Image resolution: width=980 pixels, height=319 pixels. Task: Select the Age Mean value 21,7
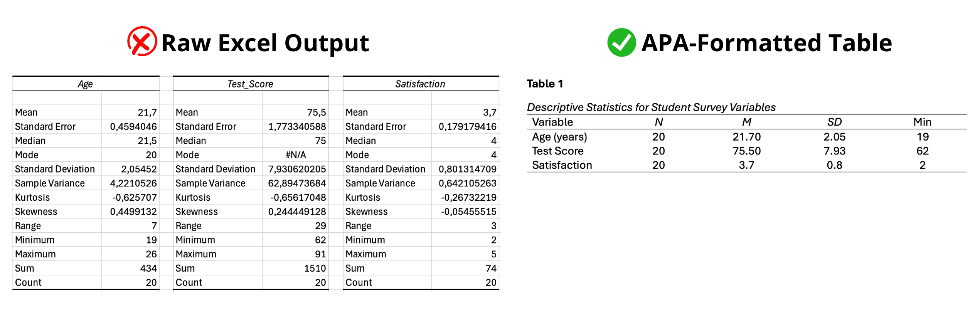tap(147, 112)
